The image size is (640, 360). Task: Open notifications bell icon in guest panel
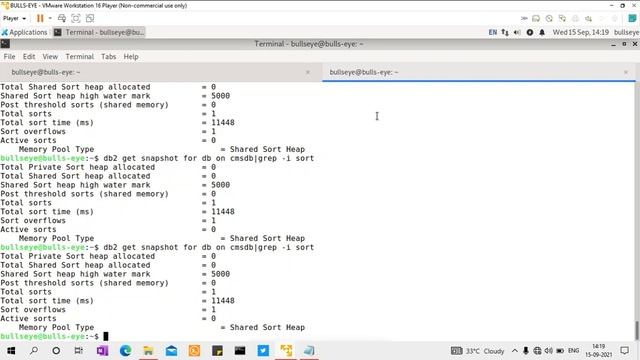(x=542, y=32)
